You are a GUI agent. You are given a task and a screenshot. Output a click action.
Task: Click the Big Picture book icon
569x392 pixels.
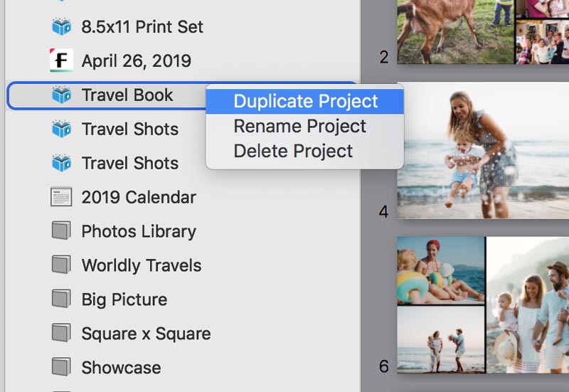[61, 299]
